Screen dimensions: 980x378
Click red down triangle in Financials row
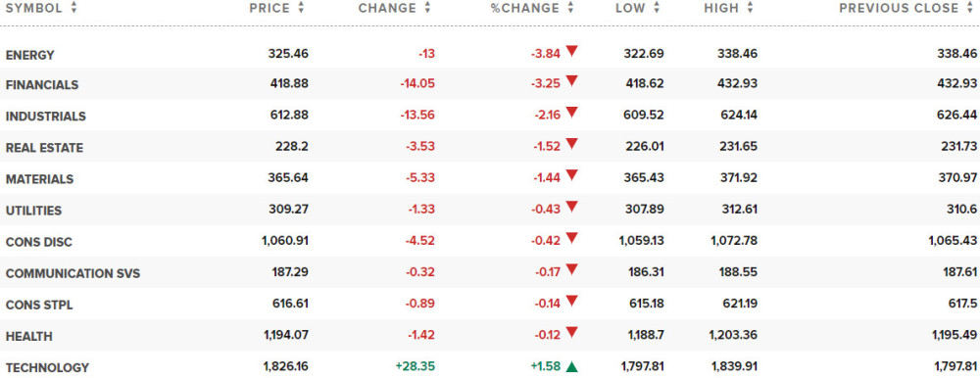point(571,82)
